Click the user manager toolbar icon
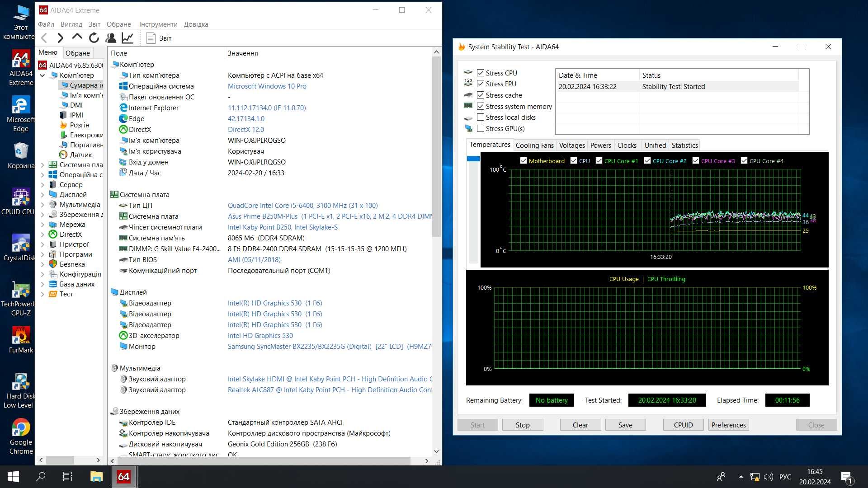This screenshot has width=868, height=488. (111, 38)
